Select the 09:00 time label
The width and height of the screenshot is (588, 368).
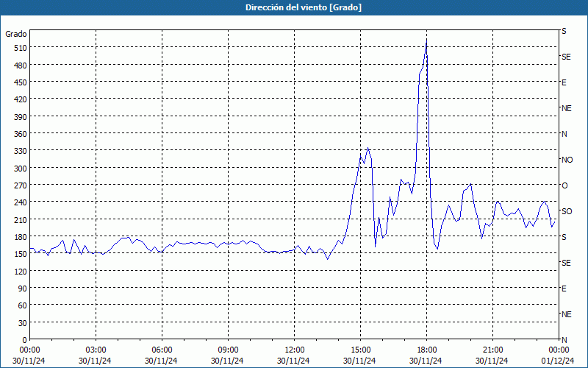pos(228,350)
